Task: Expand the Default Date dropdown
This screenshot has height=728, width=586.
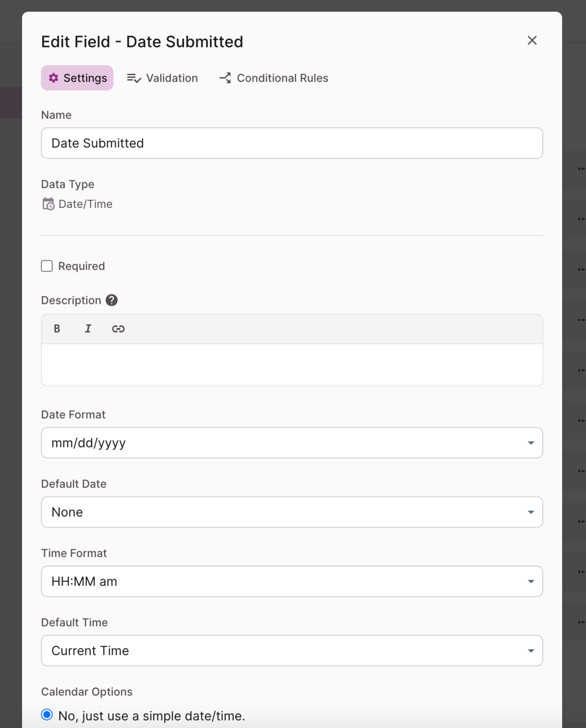Action: [x=292, y=512]
